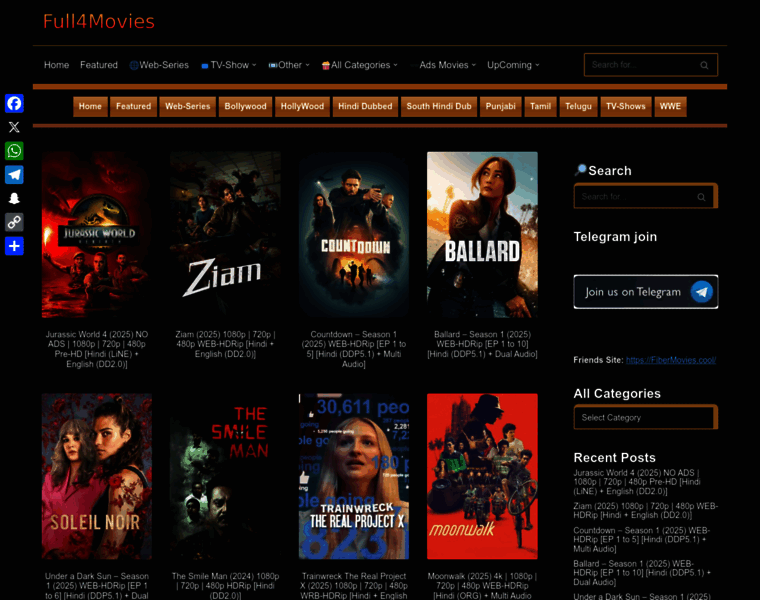The width and height of the screenshot is (760, 600).
Task: Click sidebar search magnifier icon
Action: 701,197
